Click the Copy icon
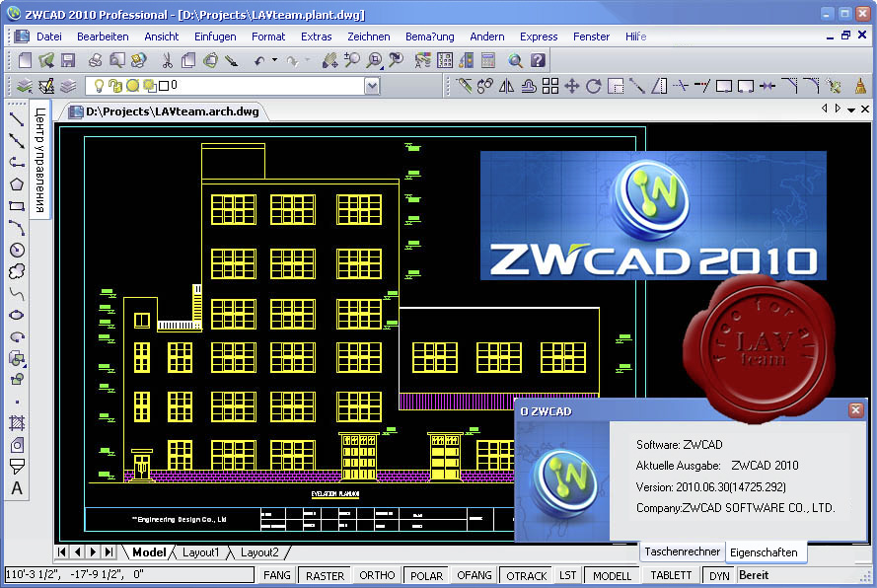The height and width of the screenshot is (588, 877). point(188,60)
